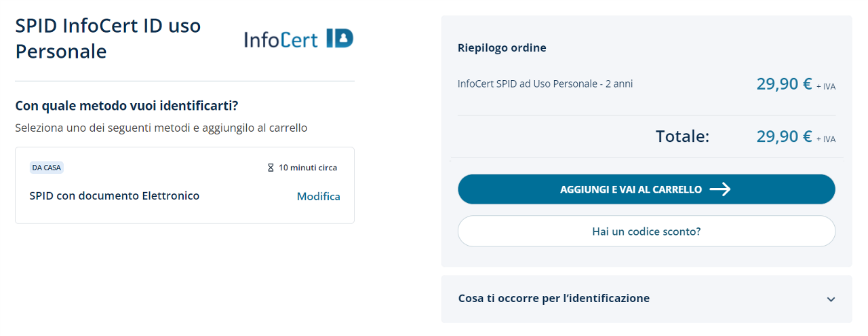Click the '10 minuti circa' duration label
868x336 pixels.
308,168
